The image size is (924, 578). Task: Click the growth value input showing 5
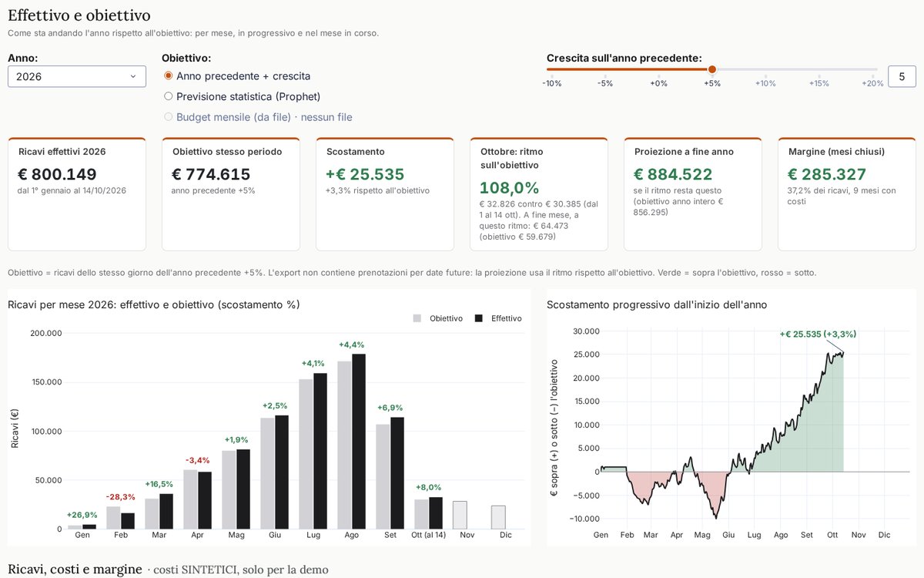902,76
